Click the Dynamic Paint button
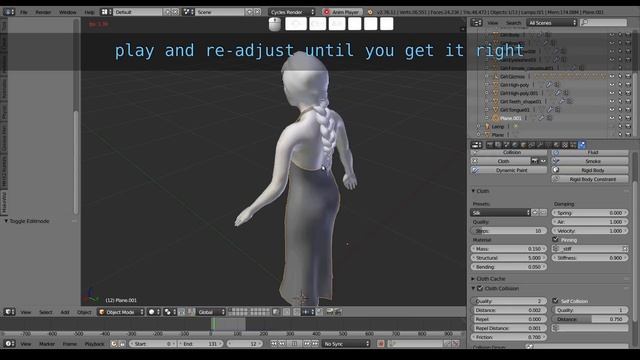Screen dimensions: 640x360 click(509, 170)
